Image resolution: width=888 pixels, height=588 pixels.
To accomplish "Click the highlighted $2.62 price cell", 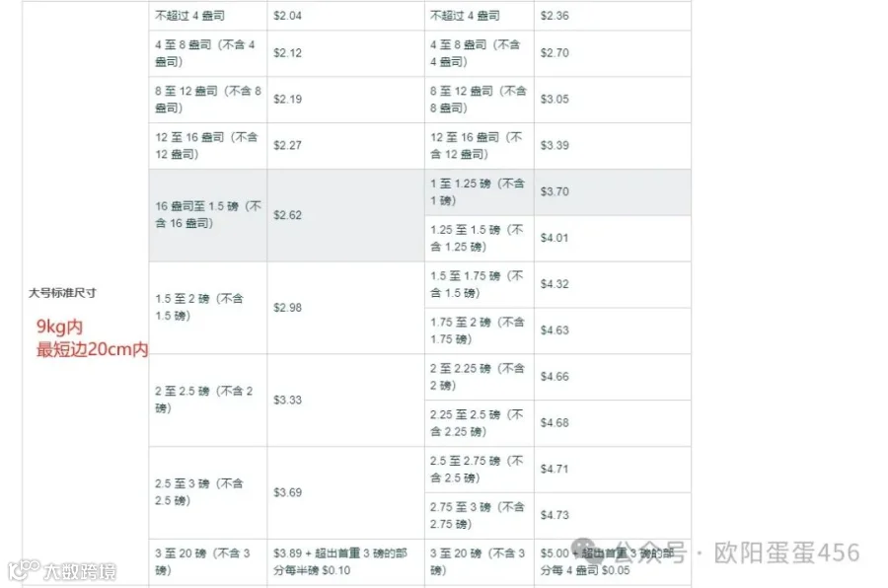I will point(345,215).
